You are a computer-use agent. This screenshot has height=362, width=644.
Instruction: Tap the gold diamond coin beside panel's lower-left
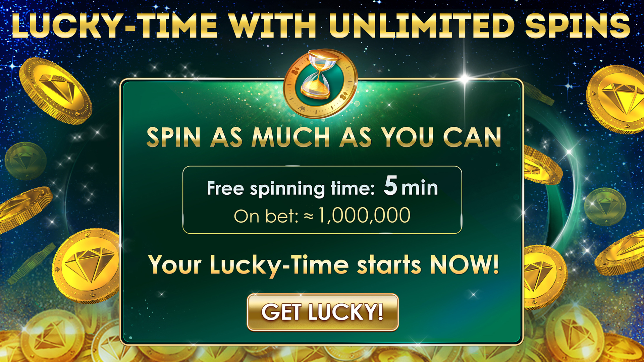(86, 266)
